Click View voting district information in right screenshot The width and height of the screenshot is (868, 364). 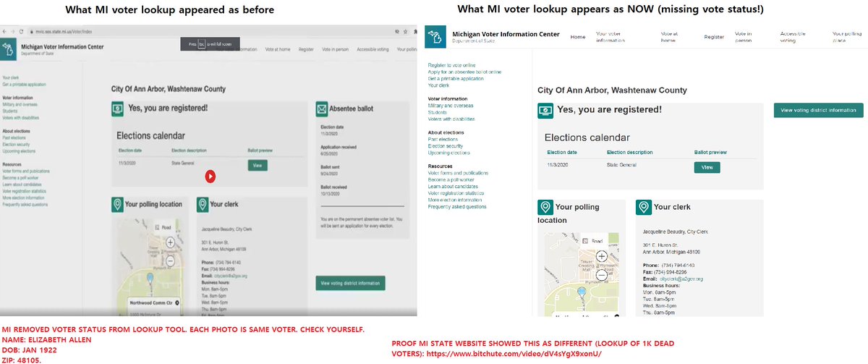click(x=818, y=111)
